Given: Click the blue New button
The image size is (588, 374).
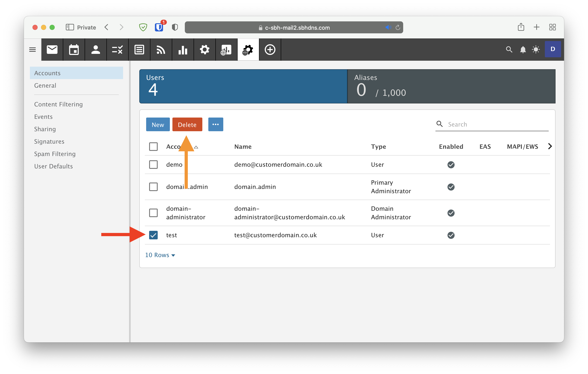Looking at the screenshot, I should point(158,125).
